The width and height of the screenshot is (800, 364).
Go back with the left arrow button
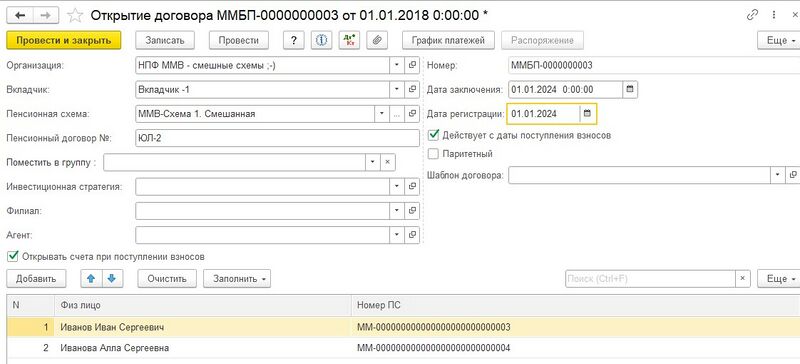pos(20,15)
